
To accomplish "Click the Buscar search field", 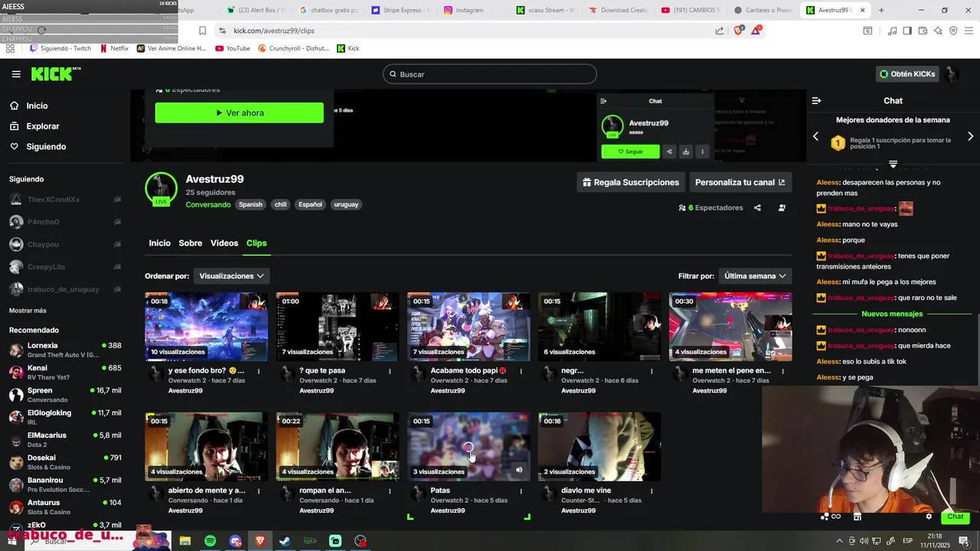I will point(490,74).
